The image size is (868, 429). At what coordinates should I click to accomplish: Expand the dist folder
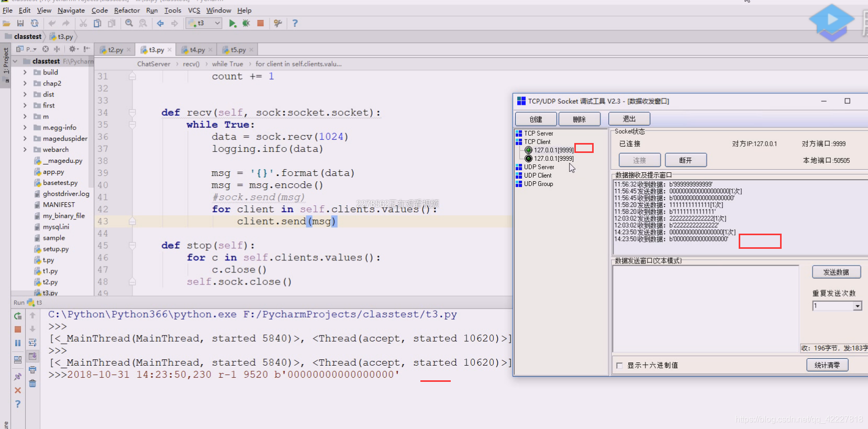pos(25,94)
